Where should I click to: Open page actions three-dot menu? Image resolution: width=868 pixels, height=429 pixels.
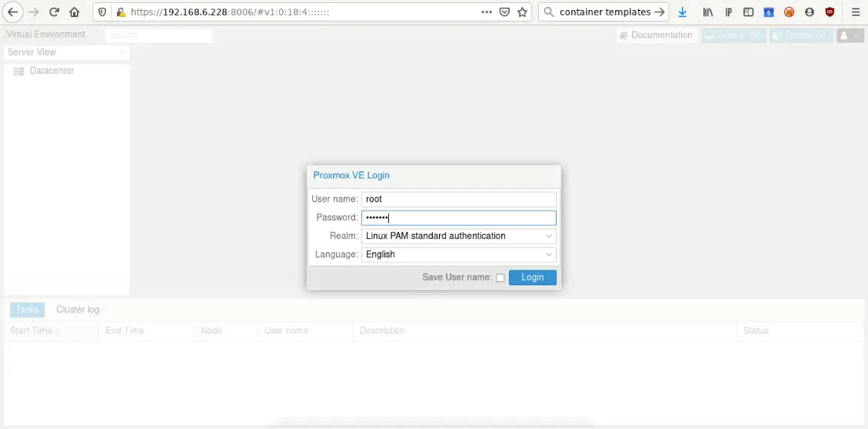[487, 12]
